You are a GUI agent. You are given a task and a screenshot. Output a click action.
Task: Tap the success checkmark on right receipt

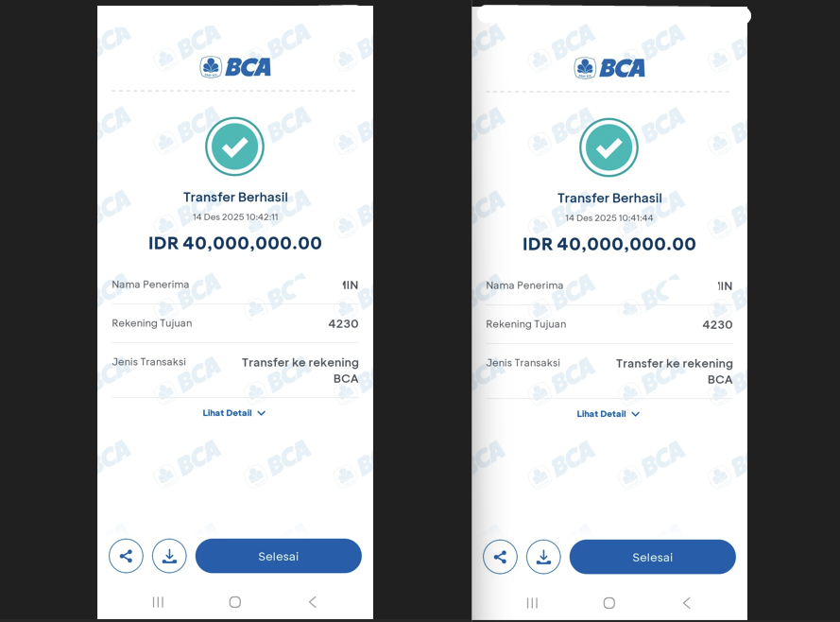coord(609,147)
